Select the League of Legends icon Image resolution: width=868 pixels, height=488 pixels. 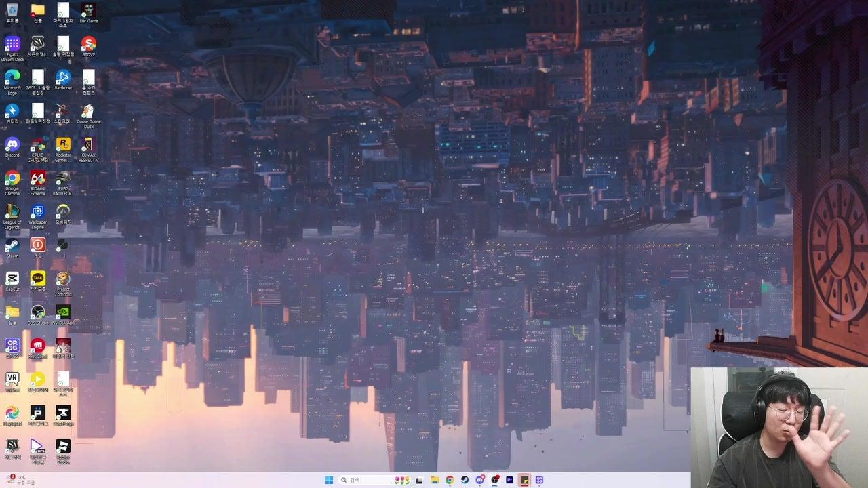point(12,211)
